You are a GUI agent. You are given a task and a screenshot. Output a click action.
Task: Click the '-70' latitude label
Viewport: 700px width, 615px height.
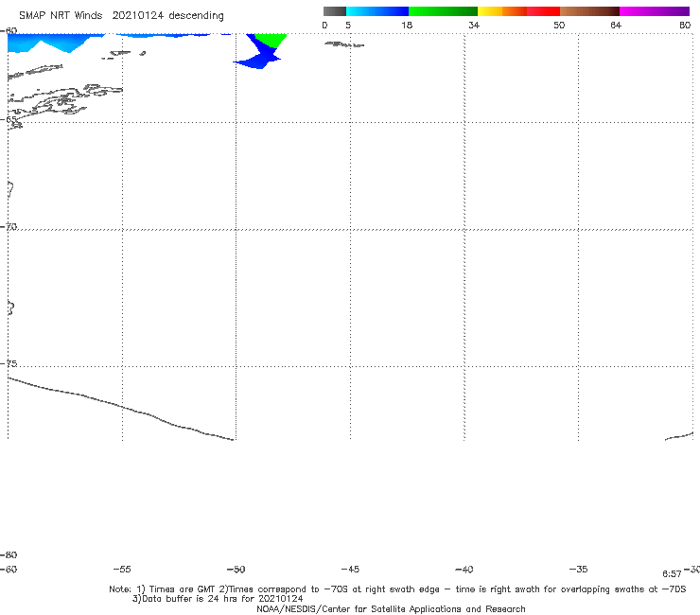click(x=9, y=227)
